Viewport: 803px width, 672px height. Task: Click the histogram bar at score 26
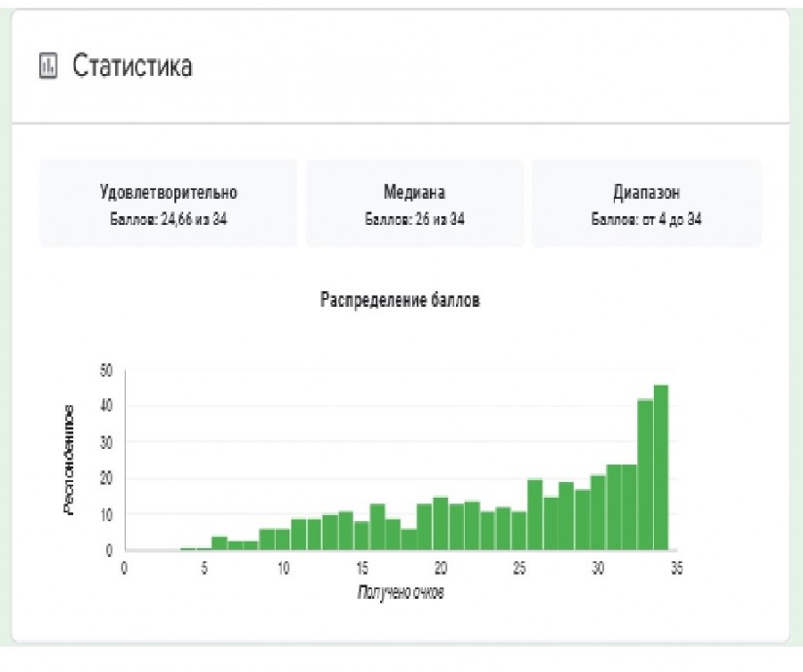534,515
